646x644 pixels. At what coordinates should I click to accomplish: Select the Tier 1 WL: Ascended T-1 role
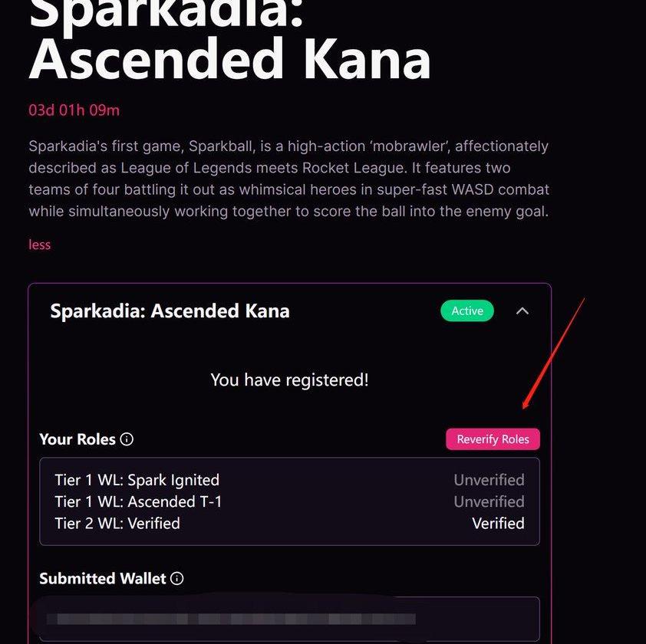click(138, 502)
